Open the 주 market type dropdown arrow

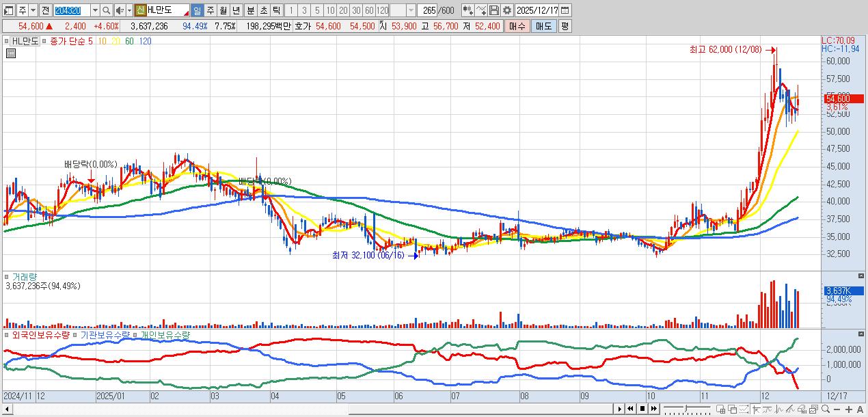click(33, 10)
